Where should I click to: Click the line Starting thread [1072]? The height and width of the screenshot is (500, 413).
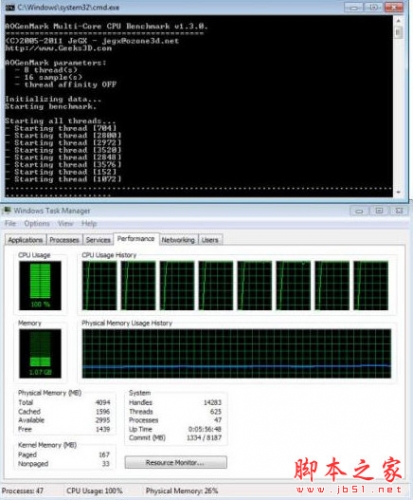point(64,179)
